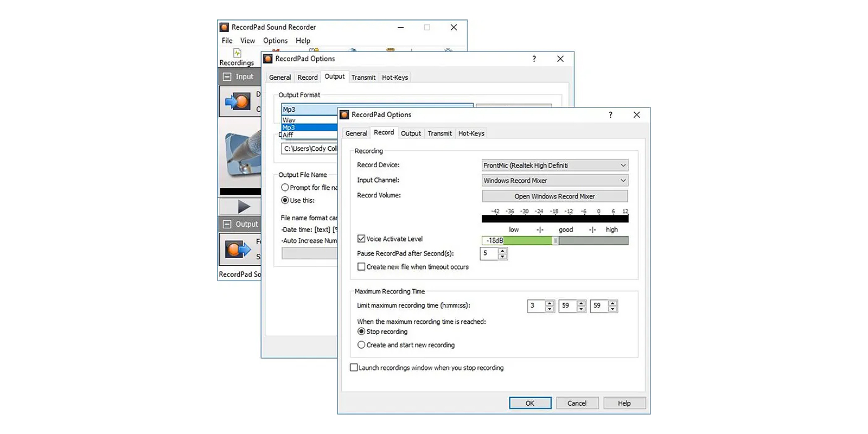Image resolution: width=868 pixels, height=434 pixels.
Task: Open Transmit tab in front Options dialog
Action: click(x=439, y=133)
